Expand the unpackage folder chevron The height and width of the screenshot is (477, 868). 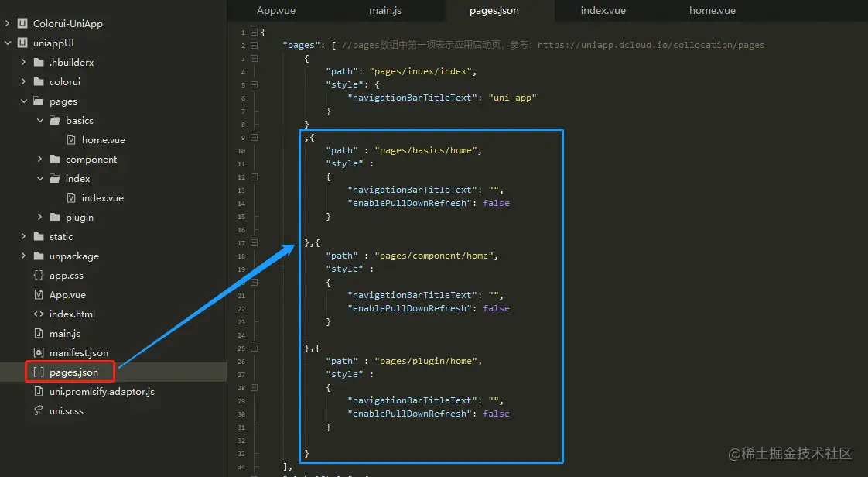tap(23, 256)
